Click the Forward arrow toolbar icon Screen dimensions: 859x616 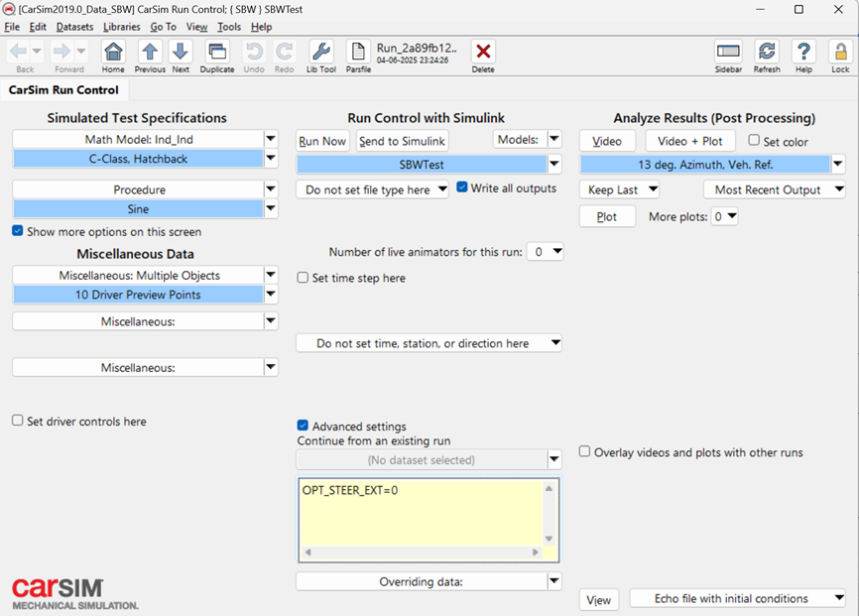coord(61,52)
